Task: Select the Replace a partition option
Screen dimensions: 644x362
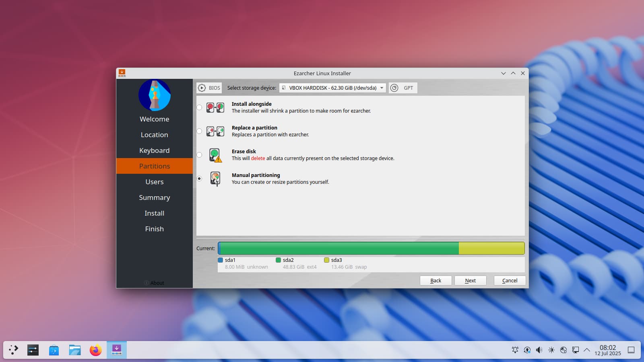Action: [200, 131]
